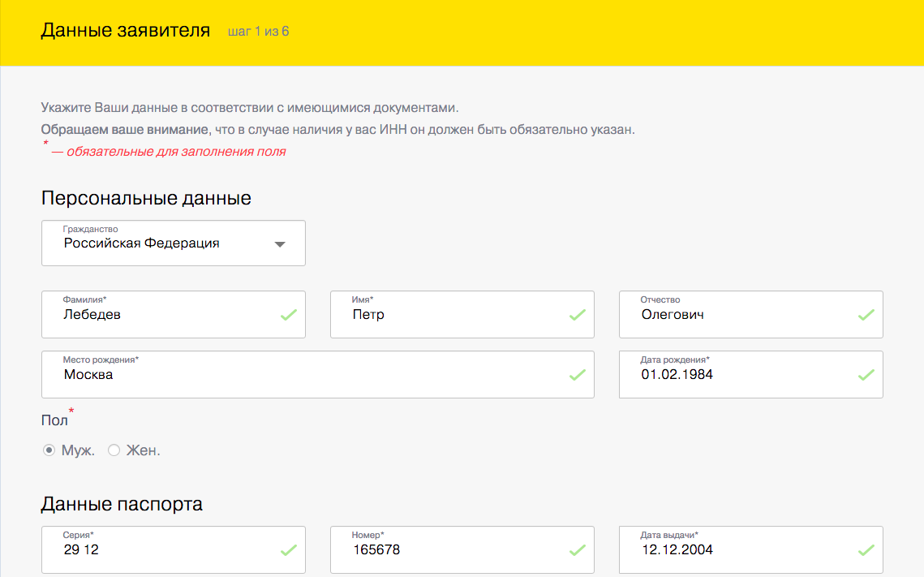Click the passport Серия field 29 12
This screenshot has height=577, width=924.
pyautogui.click(x=162, y=550)
